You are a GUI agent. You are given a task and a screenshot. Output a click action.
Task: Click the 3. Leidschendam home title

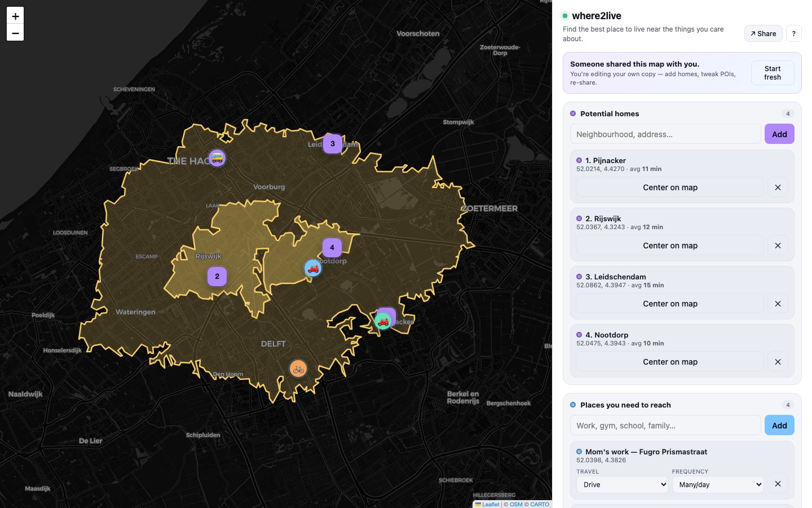[616, 277]
